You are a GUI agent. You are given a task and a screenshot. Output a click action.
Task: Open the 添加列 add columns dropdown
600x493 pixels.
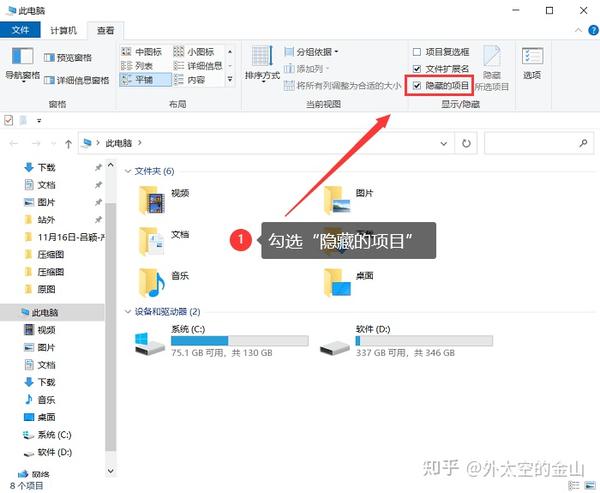coord(307,69)
